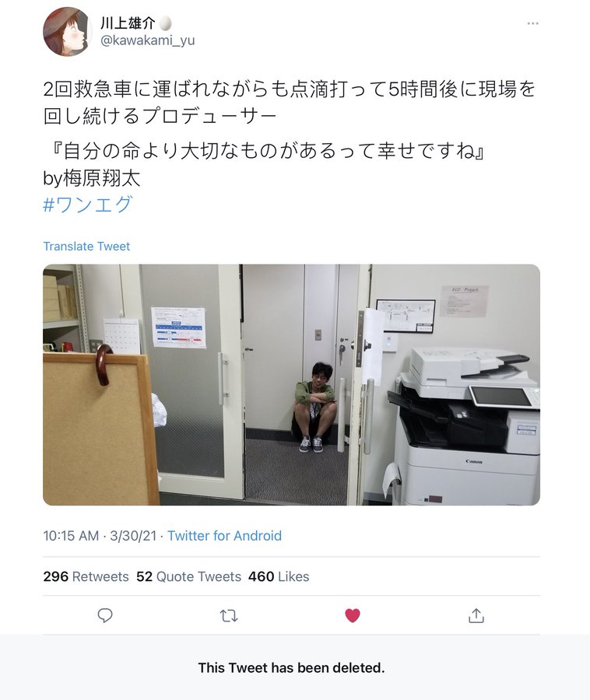Click the egg emoji next to the name

coord(165,23)
